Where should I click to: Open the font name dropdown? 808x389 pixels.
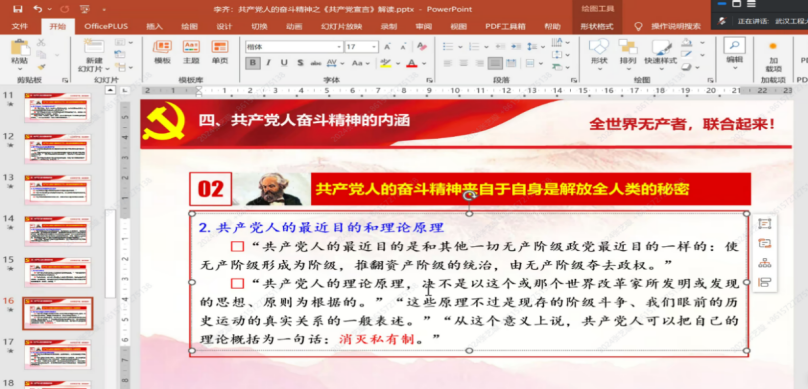point(339,47)
